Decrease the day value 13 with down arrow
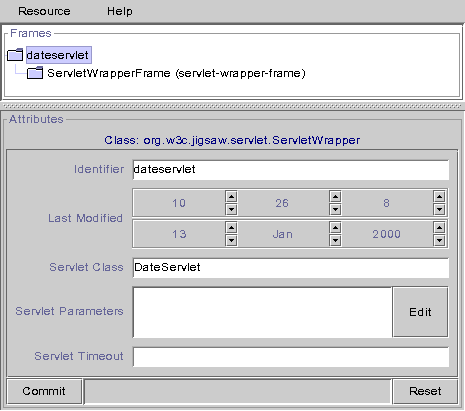The width and height of the screenshot is (465, 411). click(x=231, y=240)
